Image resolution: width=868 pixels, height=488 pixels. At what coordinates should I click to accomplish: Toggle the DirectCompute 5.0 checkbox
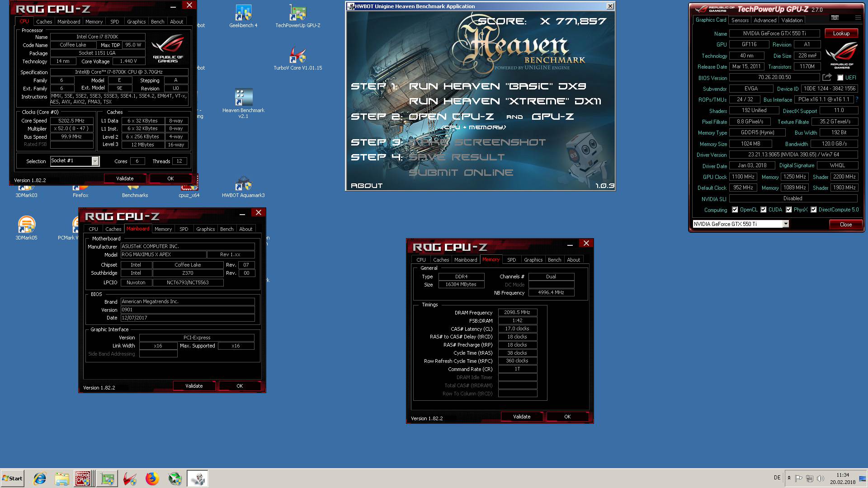[x=813, y=210]
